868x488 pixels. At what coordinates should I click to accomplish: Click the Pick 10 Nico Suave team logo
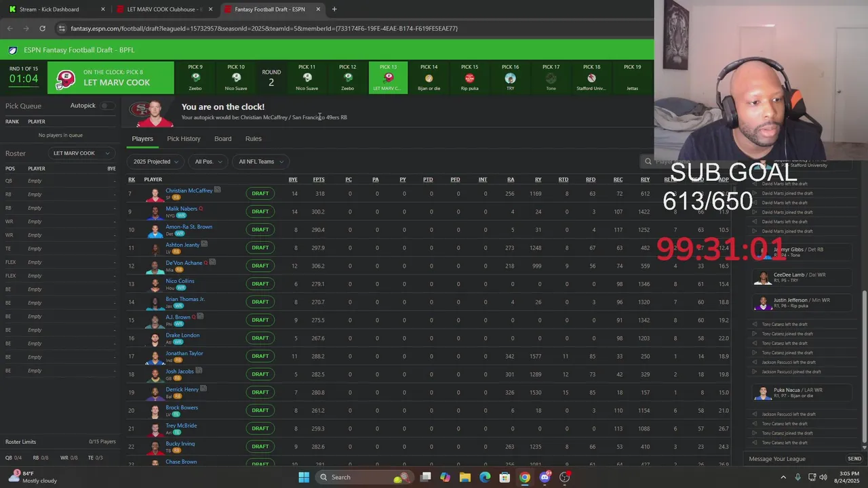(x=236, y=78)
